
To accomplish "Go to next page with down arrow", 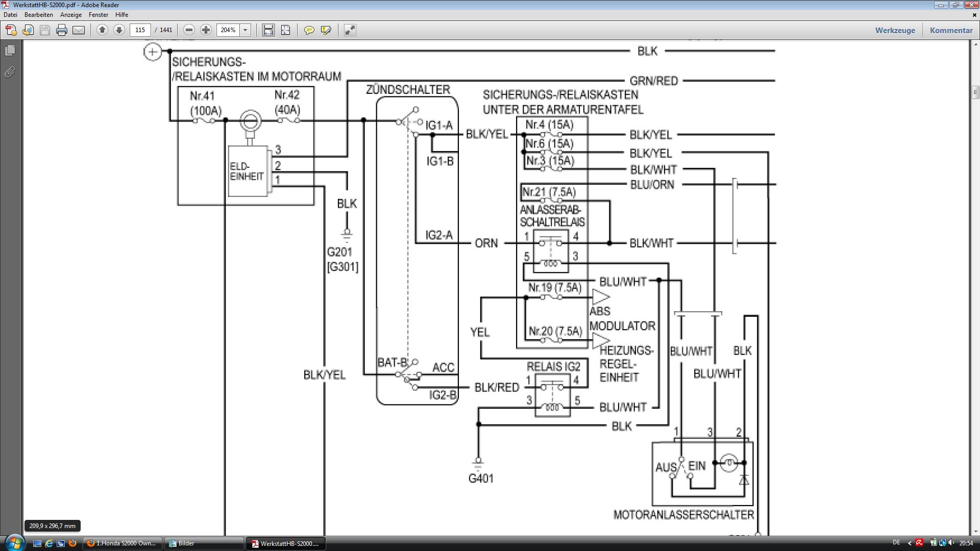I will [x=119, y=30].
